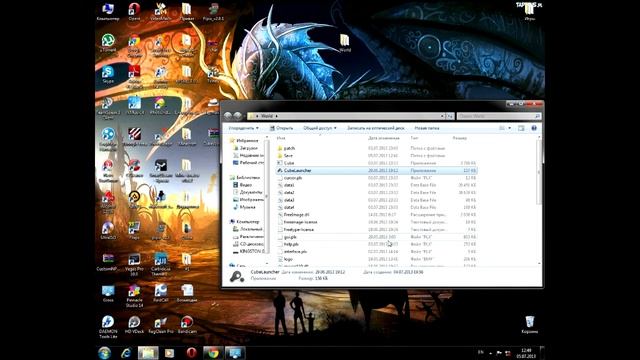Open the change view options dropdown arrow

tap(509, 128)
